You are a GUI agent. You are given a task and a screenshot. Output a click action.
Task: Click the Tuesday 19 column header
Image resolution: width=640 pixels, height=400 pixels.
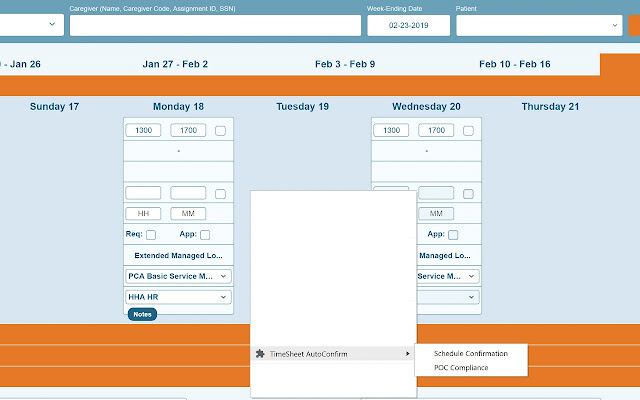[302, 107]
